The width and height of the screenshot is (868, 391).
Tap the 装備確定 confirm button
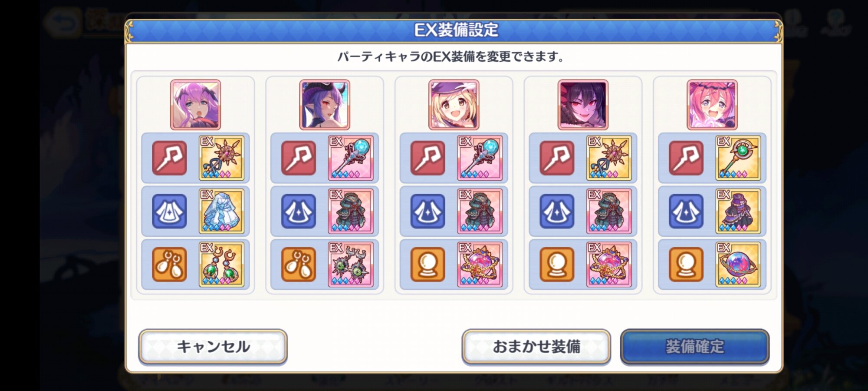694,346
